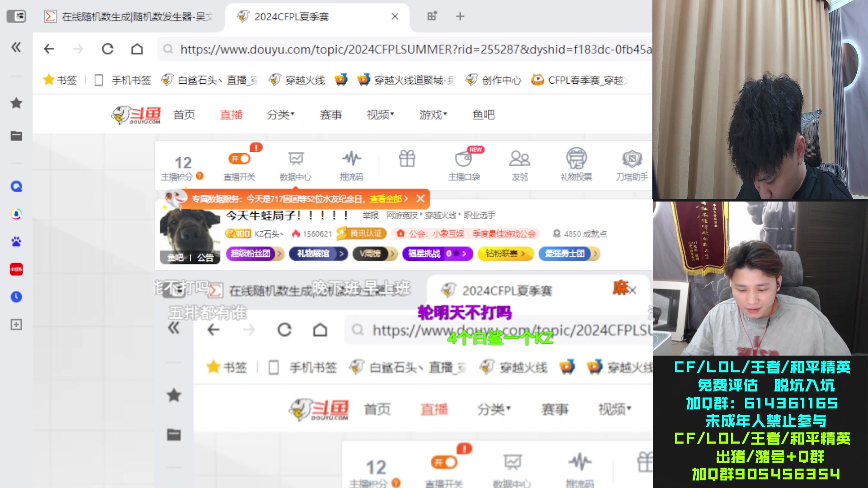The image size is (868, 488).
Task: Click 公会: 小象互娱 guild label
Action: pyautogui.click(x=437, y=234)
